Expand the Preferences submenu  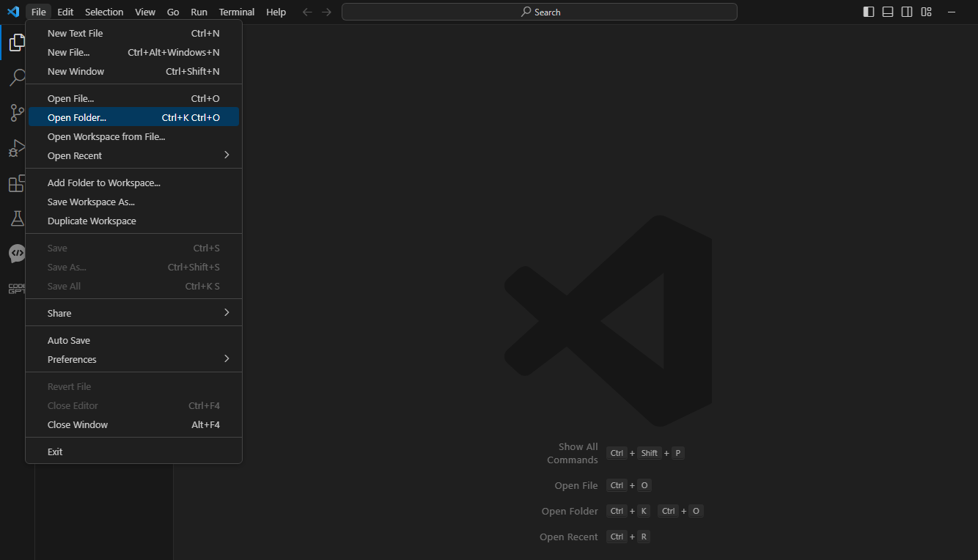(x=133, y=359)
